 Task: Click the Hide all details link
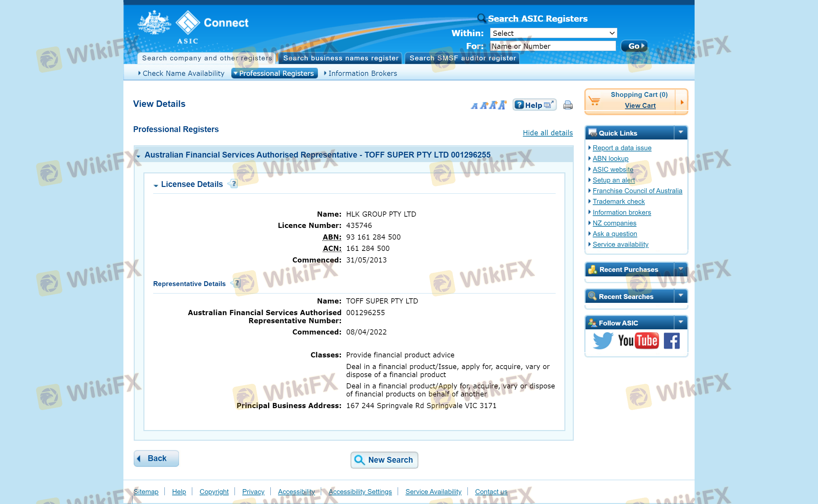[547, 133]
